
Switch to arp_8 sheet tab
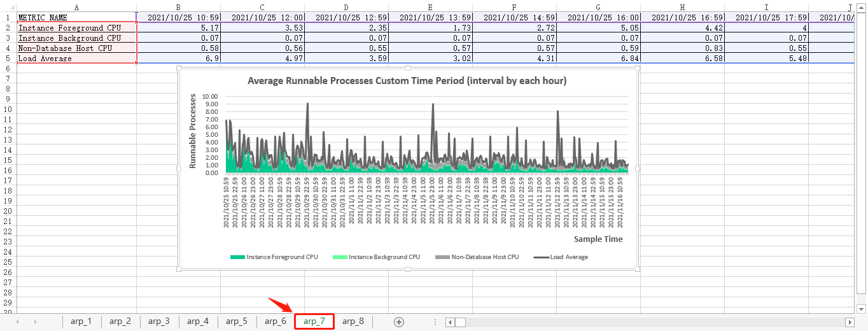(353, 321)
